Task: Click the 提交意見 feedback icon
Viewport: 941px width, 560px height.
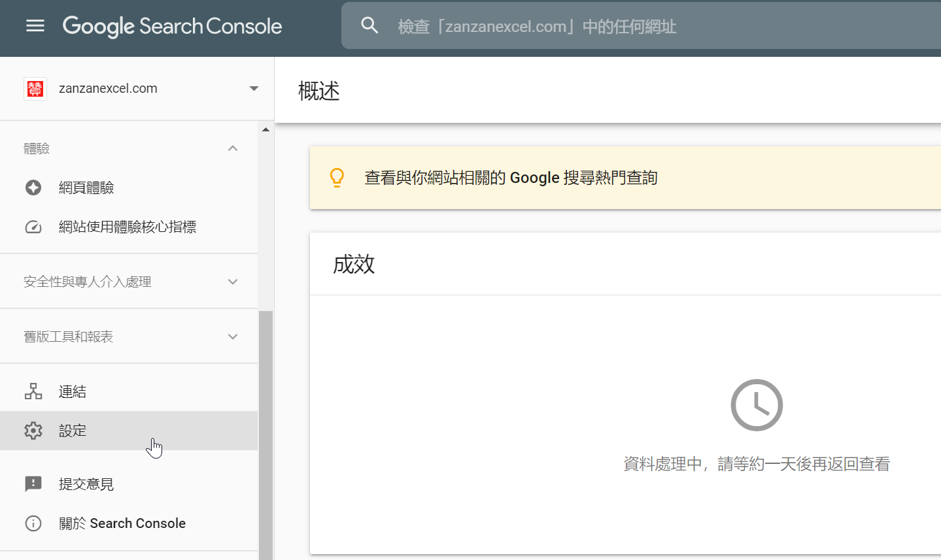Action: point(33,484)
